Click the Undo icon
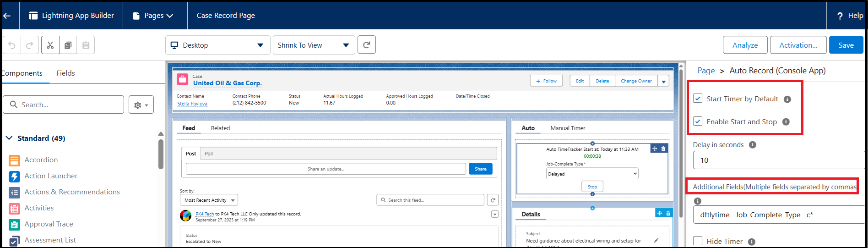 [12, 45]
